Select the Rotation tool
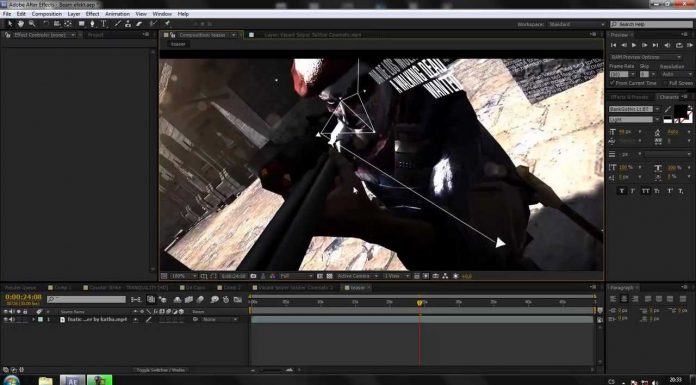Image resolution: width=696 pixels, height=385 pixels. [x=46, y=24]
